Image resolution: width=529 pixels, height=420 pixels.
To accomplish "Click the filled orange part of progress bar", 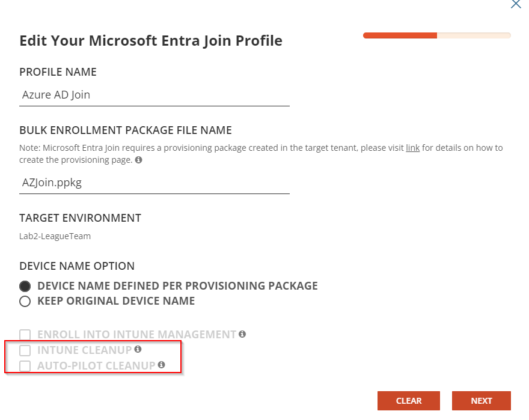I will tap(400, 35).
